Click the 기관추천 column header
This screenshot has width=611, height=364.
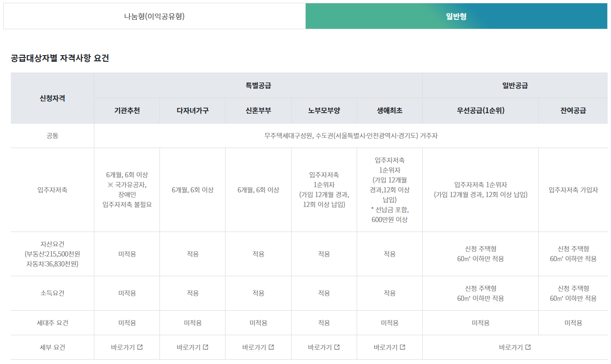[x=127, y=111]
